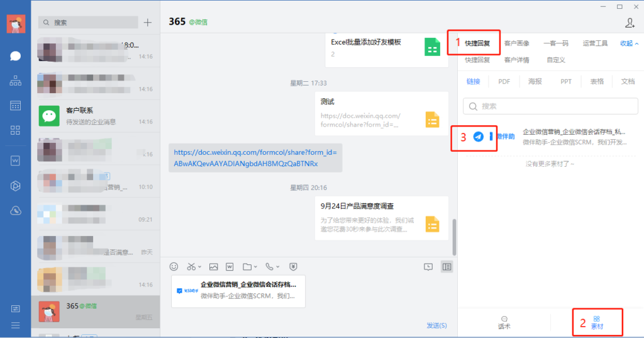
Task: Open the Calendar icon in sidebar
Action: point(15,106)
